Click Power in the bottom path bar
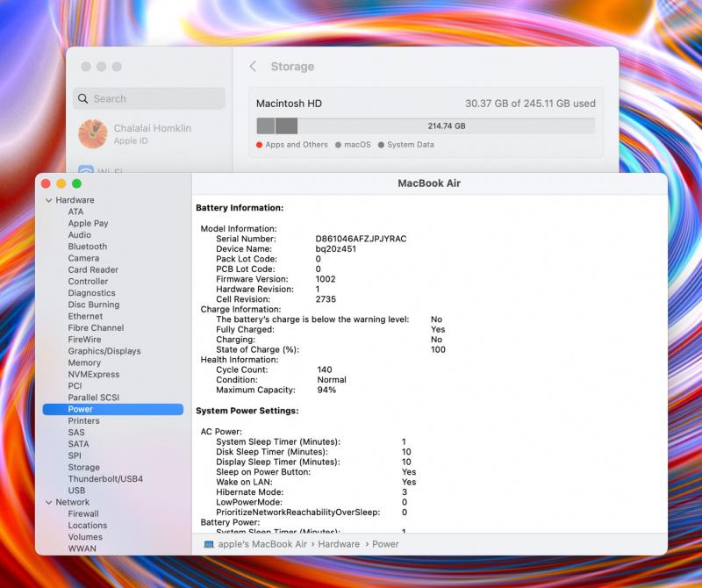Screen dimensions: 702x588 [x=385, y=545]
